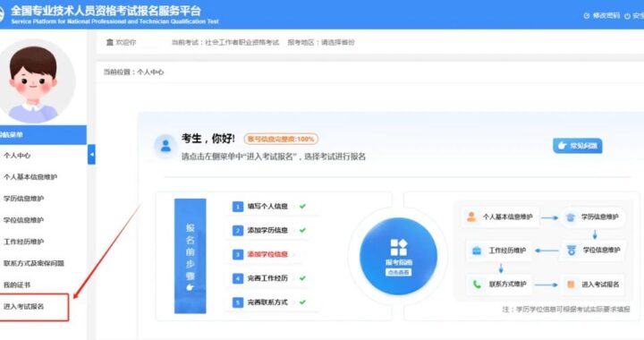Click the 工作经历维护 flowchart box
The height and width of the screenshot is (340, 644).
coord(499,250)
